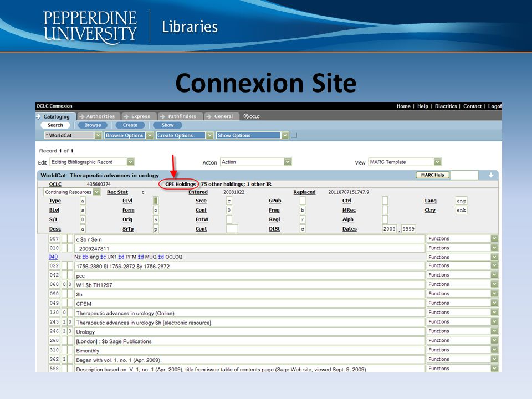Click the Form fixed-field label
532x399 pixels.
click(x=128, y=211)
